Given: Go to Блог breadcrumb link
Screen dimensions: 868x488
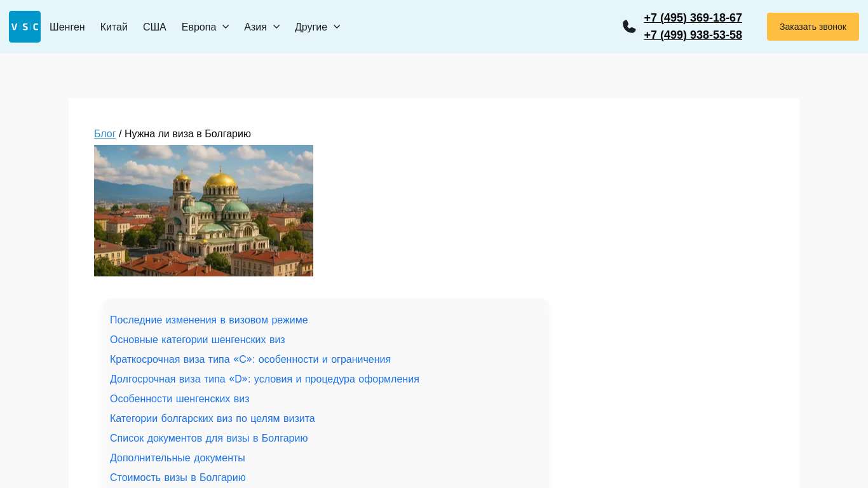Looking at the screenshot, I should point(105,134).
